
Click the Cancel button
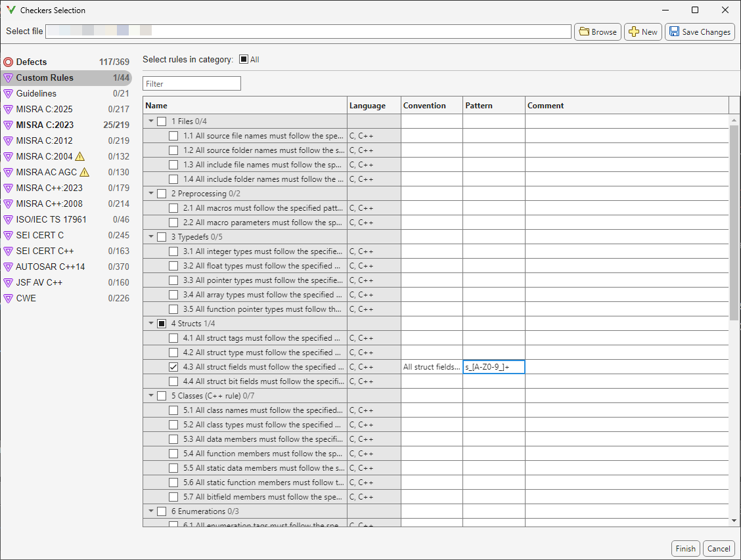click(719, 548)
